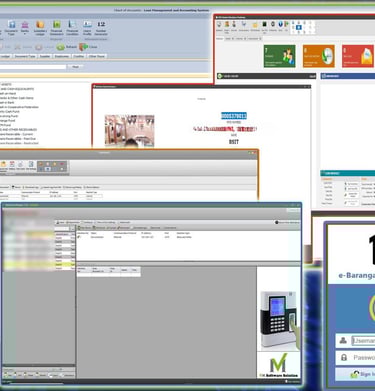
Task: Open Number Generator '12' icon
Action: pyautogui.click(x=101, y=28)
